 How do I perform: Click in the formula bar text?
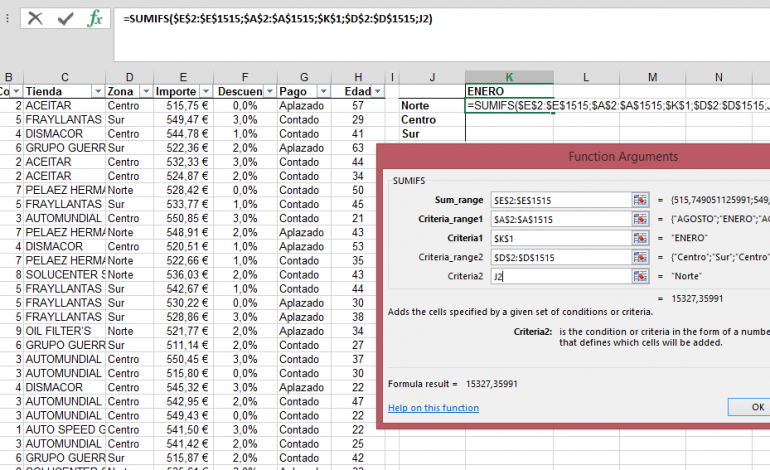[278, 19]
